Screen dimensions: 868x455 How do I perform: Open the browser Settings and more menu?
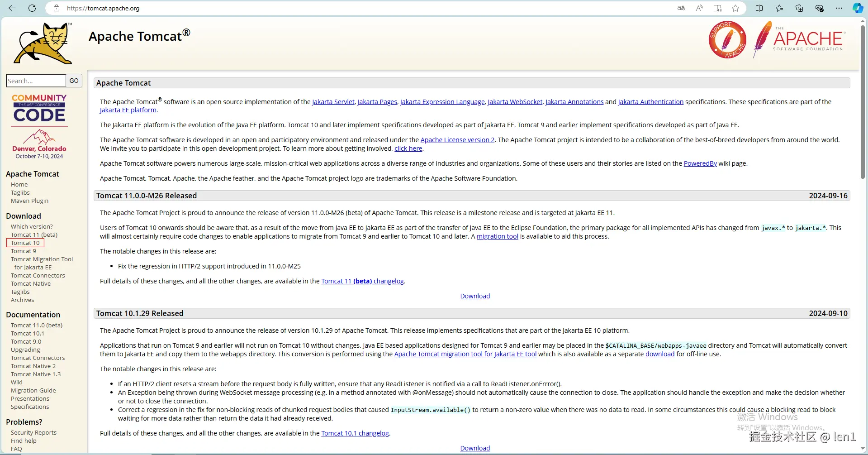pyautogui.click(x=839, y=8)
